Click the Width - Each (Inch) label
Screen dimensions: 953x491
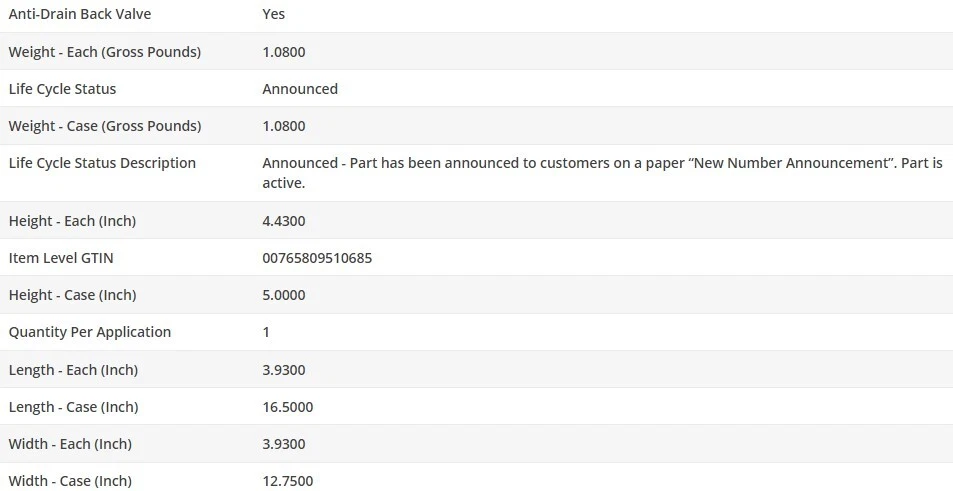70,444
